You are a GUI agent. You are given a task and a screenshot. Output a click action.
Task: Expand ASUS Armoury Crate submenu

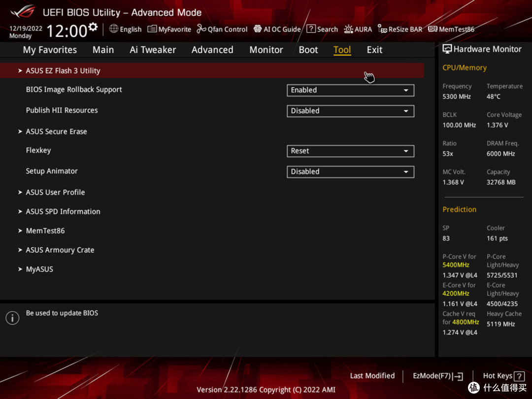[60, 250]
